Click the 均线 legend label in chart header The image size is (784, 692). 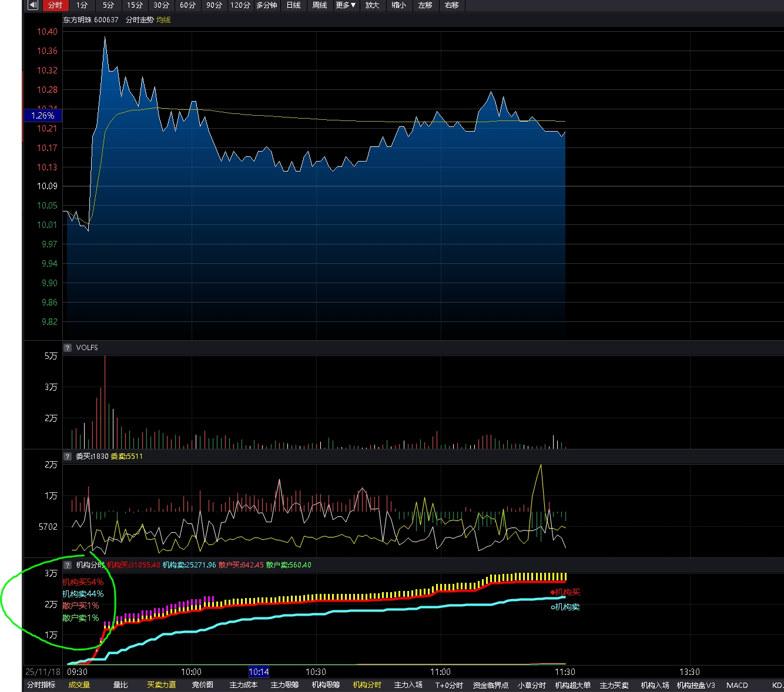pos(163,20)
